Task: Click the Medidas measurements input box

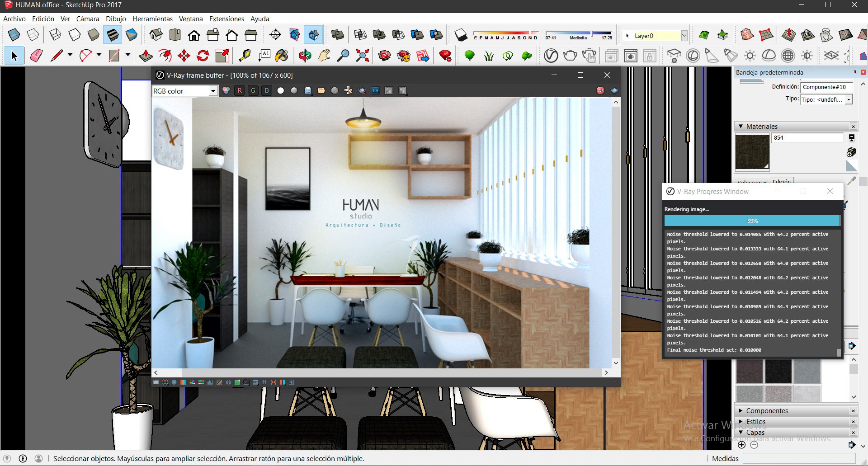Action: point(799,458)
